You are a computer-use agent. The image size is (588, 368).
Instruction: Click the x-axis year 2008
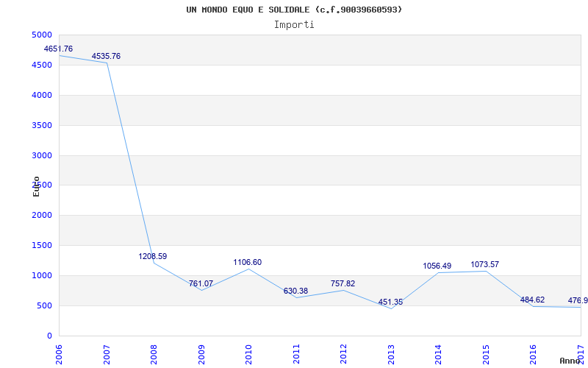(154, 355)
